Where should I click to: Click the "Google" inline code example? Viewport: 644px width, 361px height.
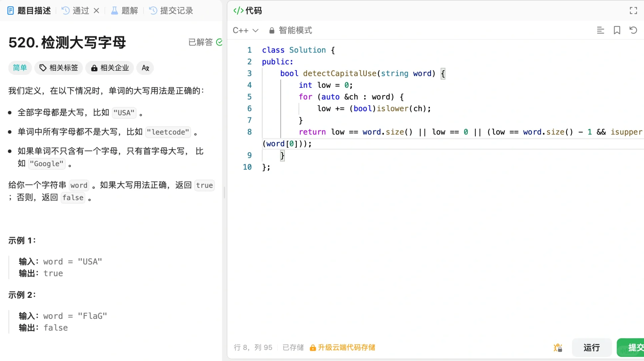[x=47, y=164]
